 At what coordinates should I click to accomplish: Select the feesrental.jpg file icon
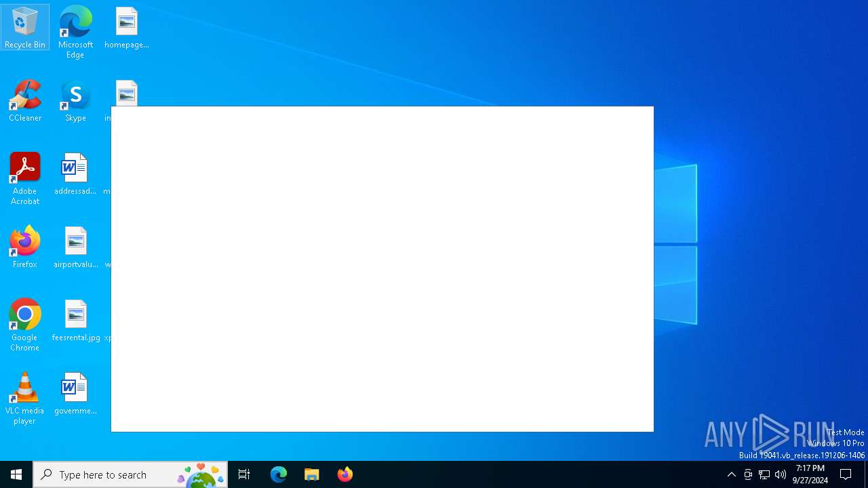pyautogui.click(x=75, y=321)
